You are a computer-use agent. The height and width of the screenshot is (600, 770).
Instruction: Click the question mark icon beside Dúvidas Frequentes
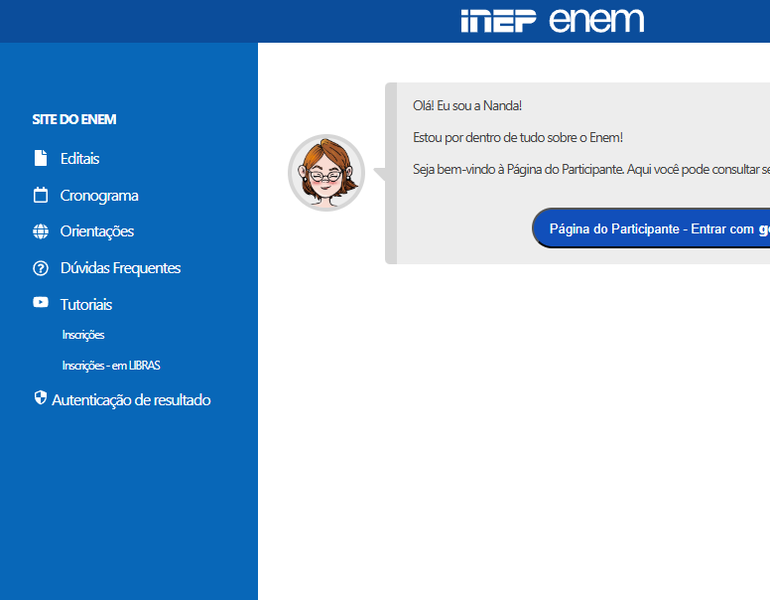click(x=40, y=268)
